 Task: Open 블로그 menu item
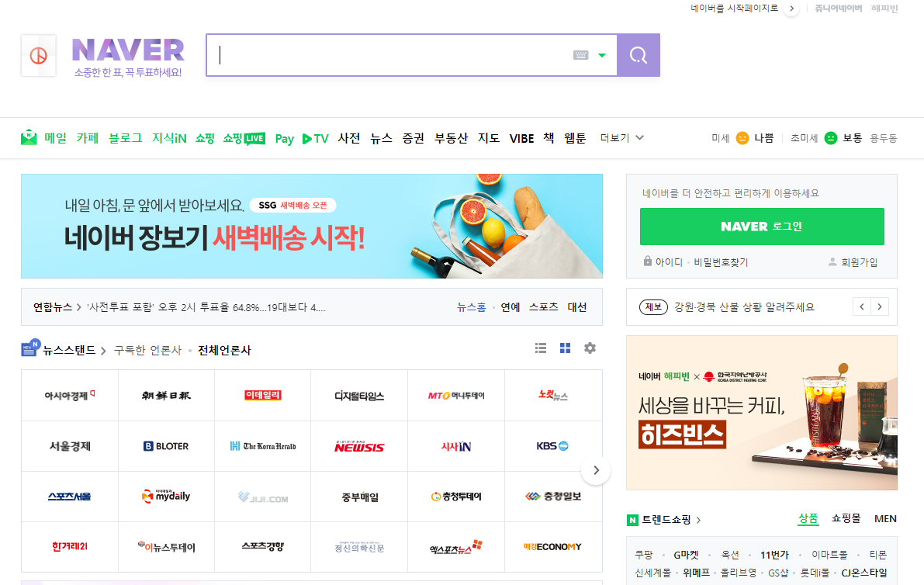pos(125,138)
